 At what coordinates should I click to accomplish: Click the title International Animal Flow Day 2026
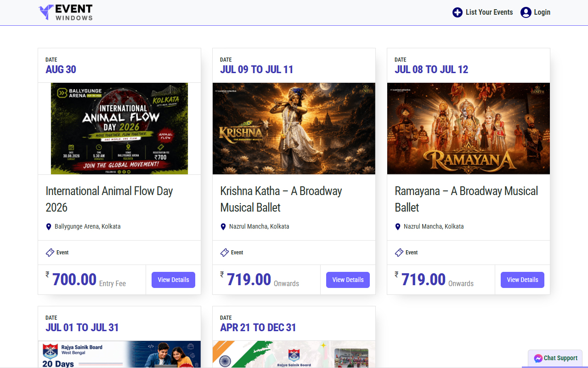tap(109, 199)
